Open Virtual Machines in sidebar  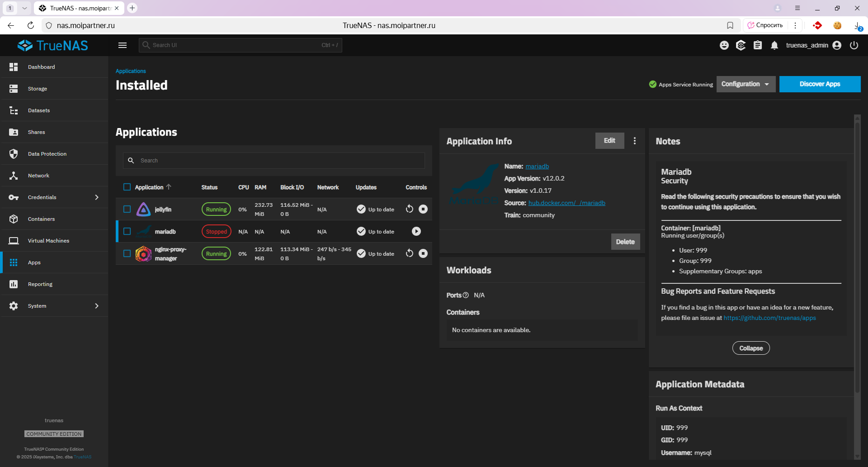48,241
